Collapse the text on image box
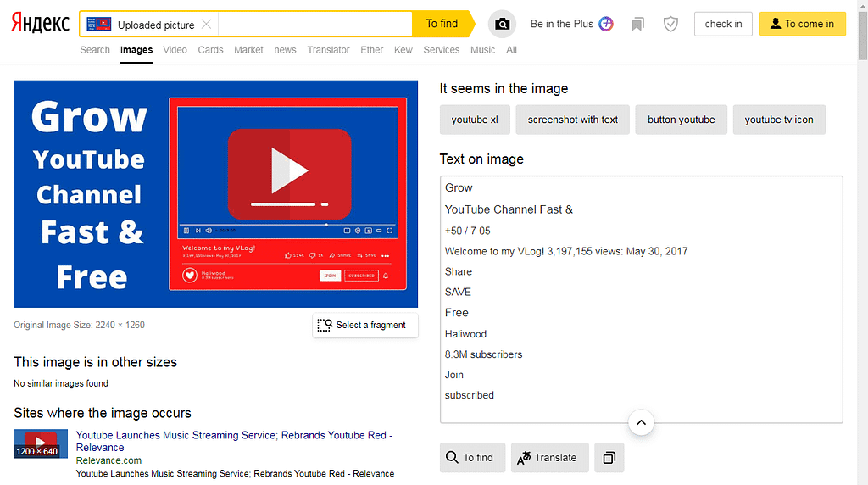Image resolution: width=868 pixels, height=485 pixels. tap(641, 422)
